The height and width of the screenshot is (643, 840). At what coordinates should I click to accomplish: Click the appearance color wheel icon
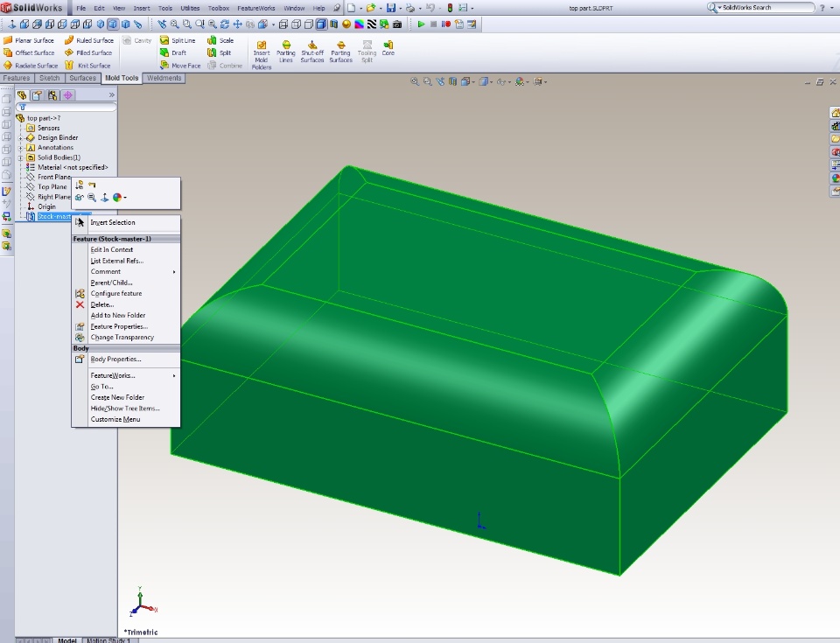pos(116,197)
